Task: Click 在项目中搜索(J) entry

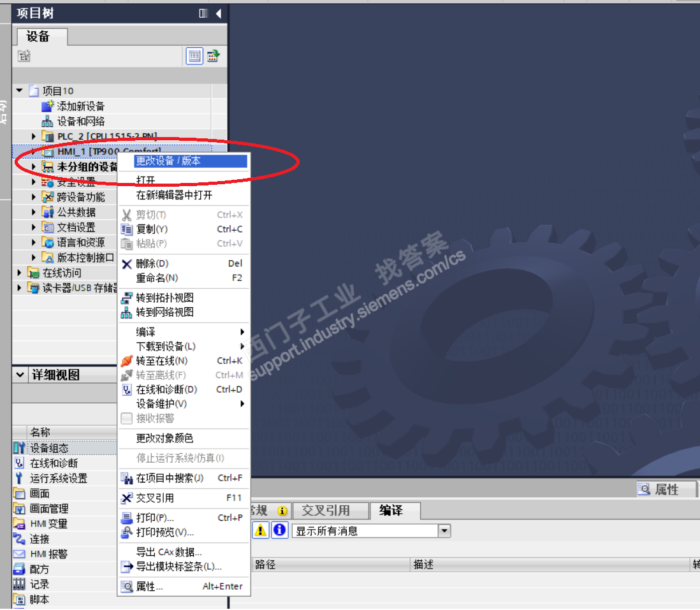Action: click(170, 478)
